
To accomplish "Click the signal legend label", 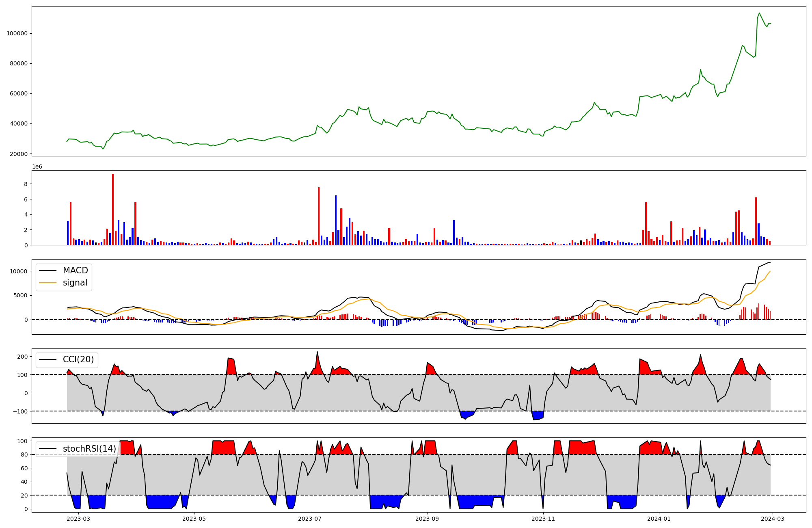I will point(75,283).
